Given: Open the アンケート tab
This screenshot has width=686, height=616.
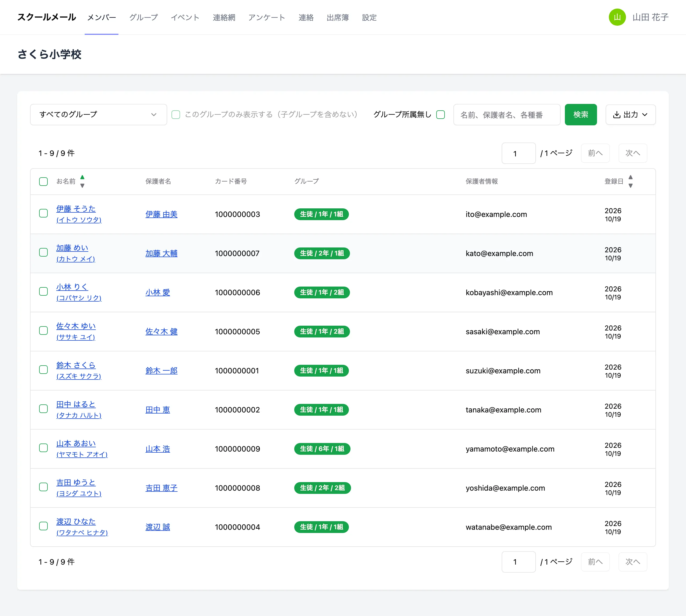Looking at the screenshot, I should pyautogui.click(x=267, y=17).
